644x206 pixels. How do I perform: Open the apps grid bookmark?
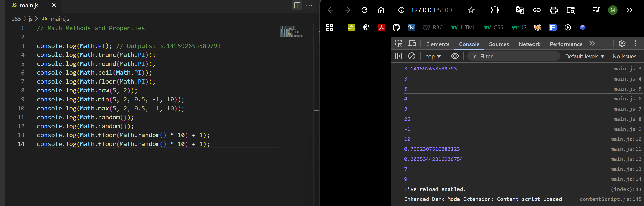[x=330, y=27]
